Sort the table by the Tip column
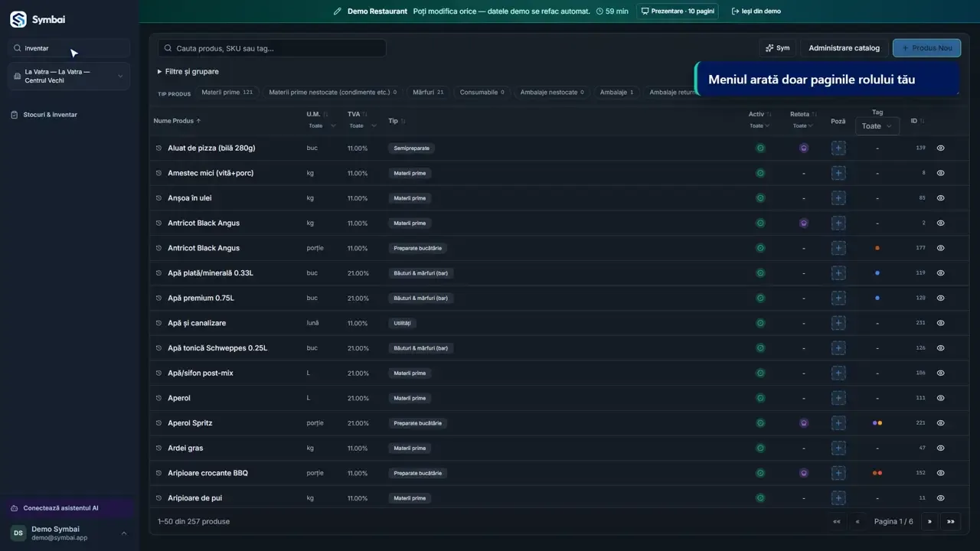The height and width of the screenshot is (551, 980). 397,121
